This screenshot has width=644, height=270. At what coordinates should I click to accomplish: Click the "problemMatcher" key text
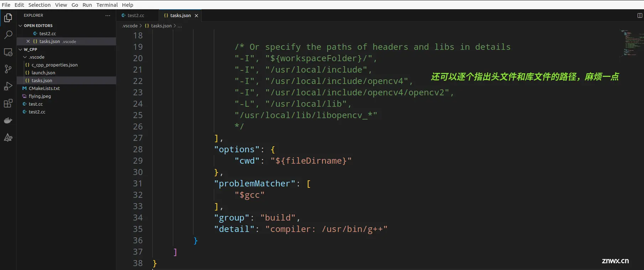(254, 184)
